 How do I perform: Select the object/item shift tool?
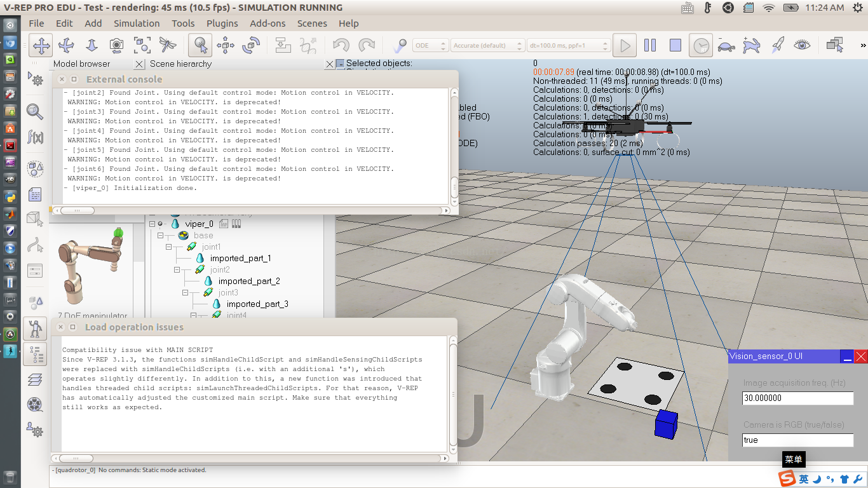[x=226, y=45]
